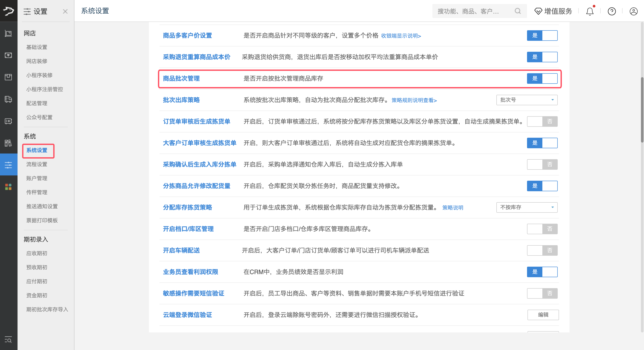Select 系统设置 in sidebar

point(37,150)
